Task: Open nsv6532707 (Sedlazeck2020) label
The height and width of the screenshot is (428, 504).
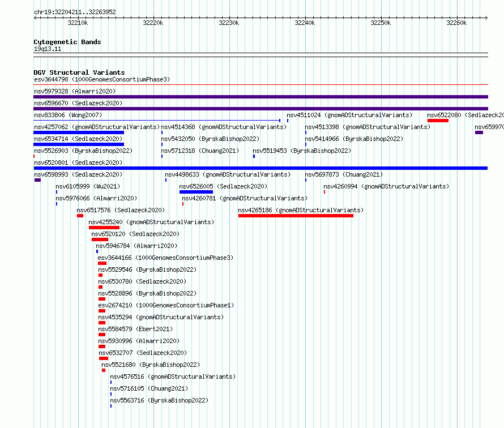Action: pyautogui.click(x=143, y=353)
